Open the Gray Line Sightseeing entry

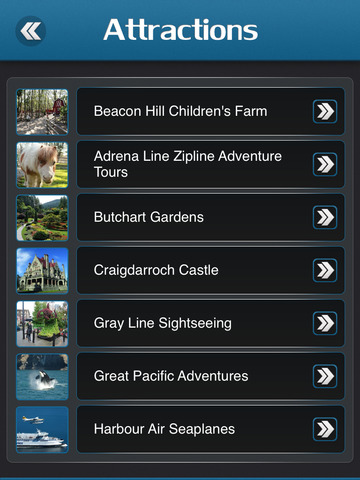tap(211, 323)
